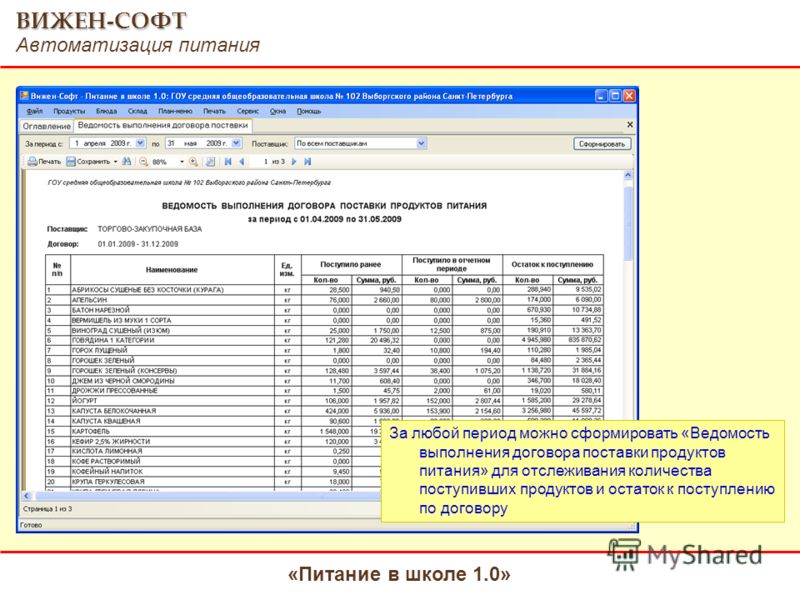This screenshot has width=800, height=600.
Task: Go to the last report page
Action: [308, 162]
